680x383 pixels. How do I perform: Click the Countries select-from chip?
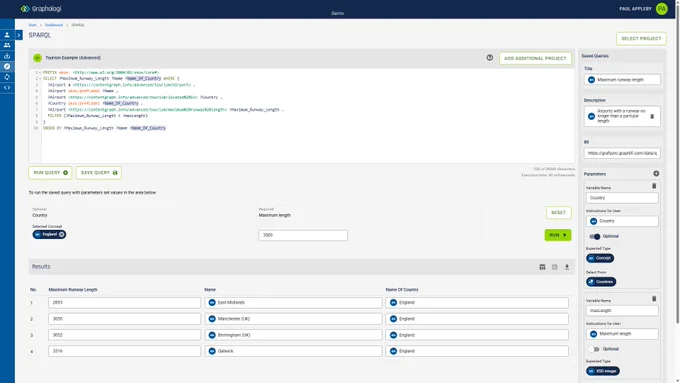601,282
